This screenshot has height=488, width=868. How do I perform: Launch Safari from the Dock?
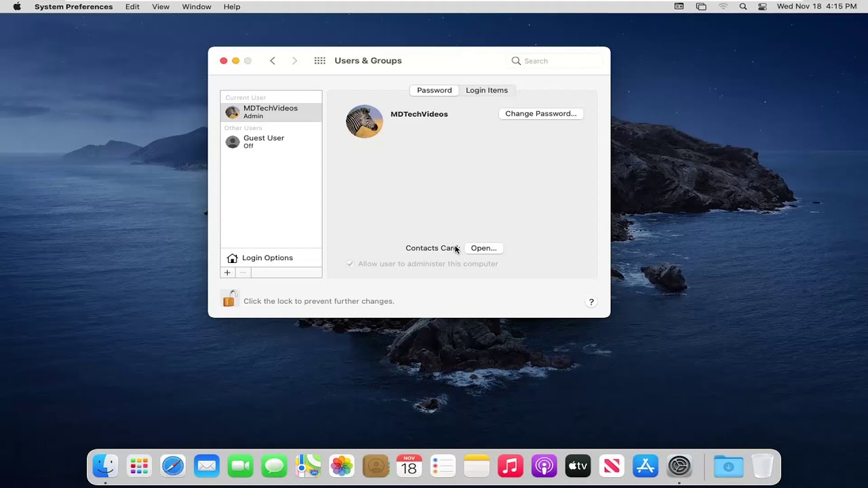pyautogui.click(x=173, y=466)
